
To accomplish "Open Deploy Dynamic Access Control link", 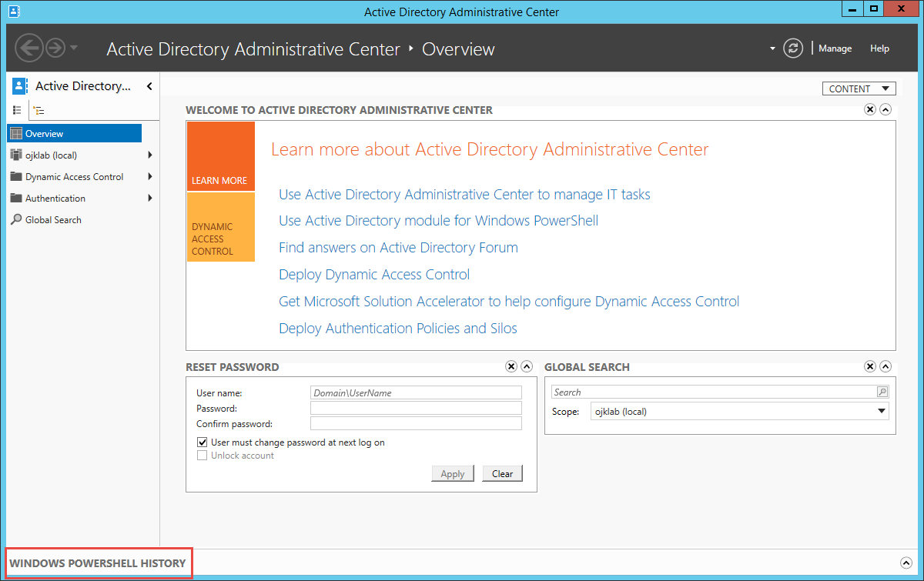I will click(x=374, y=275).
